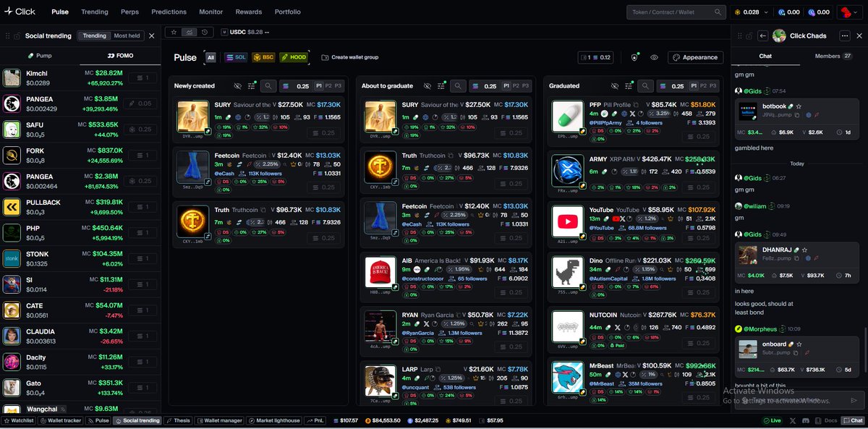Select the All chain filter in Pulse
The image size is (868, 429).
click(x=210, y=57)
